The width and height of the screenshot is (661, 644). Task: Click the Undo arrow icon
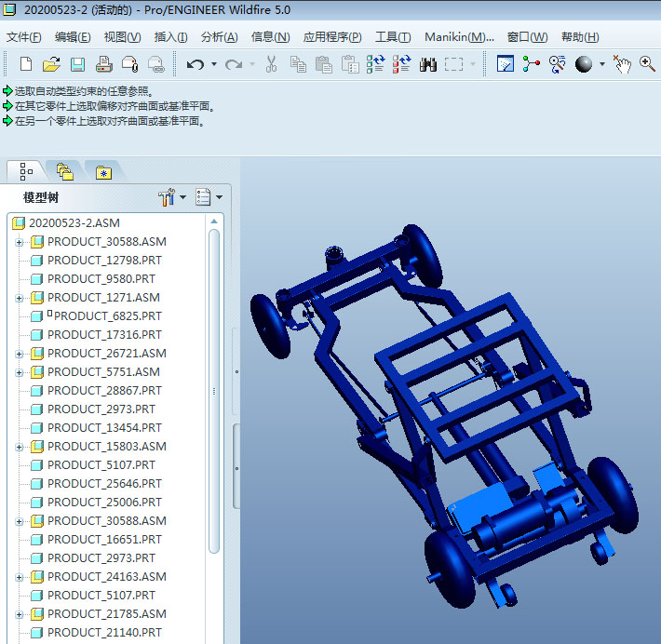(196, 64)
